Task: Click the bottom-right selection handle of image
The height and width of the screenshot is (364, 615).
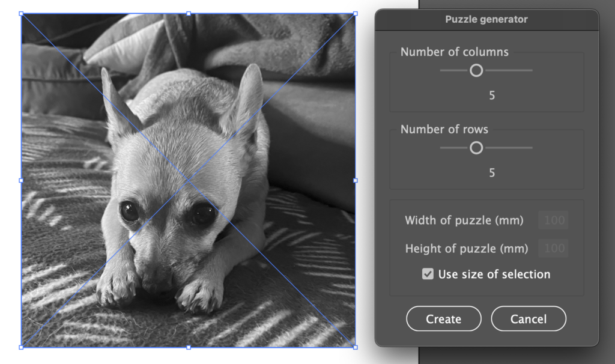Action: (x=356, y=347)
